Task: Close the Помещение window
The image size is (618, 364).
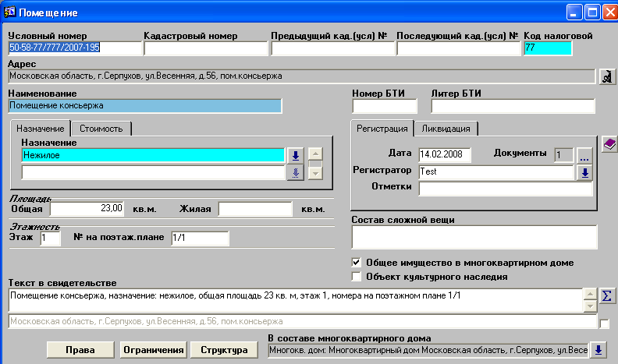Action: point(610,12)
